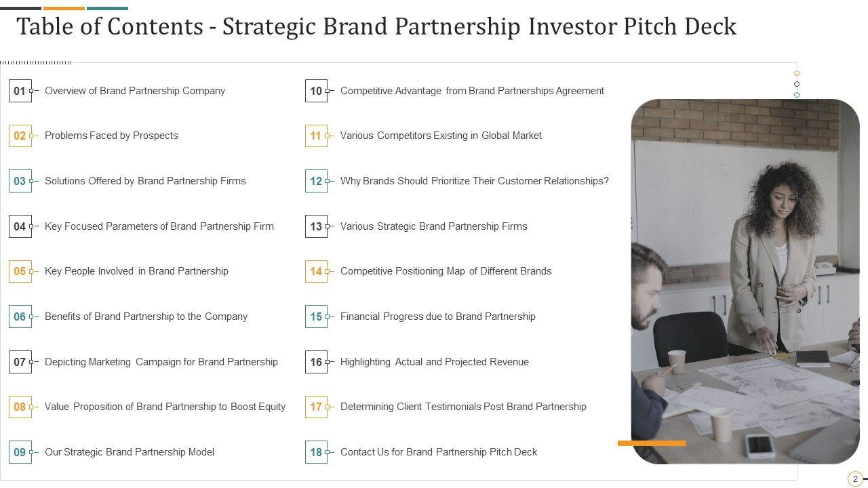Viewport: 868px width, 488px height.
Task: Click the slide title text
Action: (376, 26)
